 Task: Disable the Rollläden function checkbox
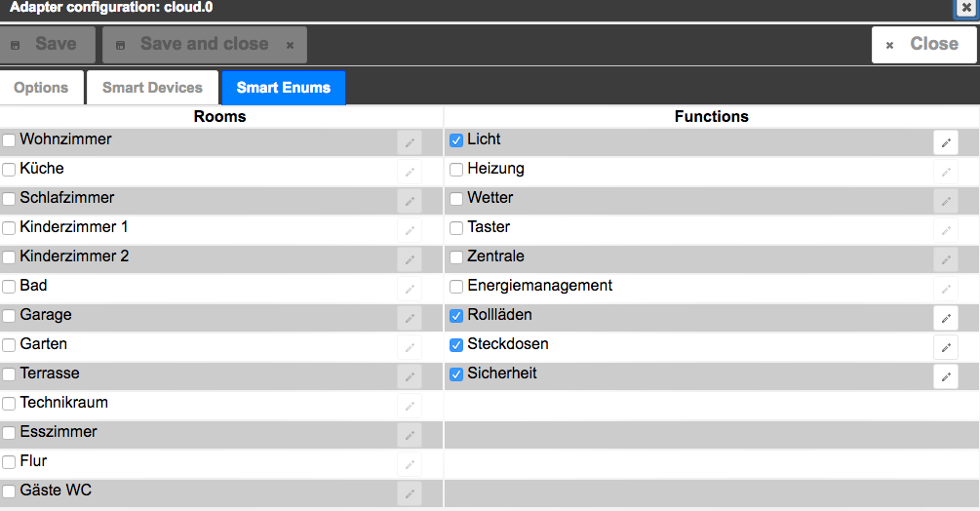(x=456, y=316)
